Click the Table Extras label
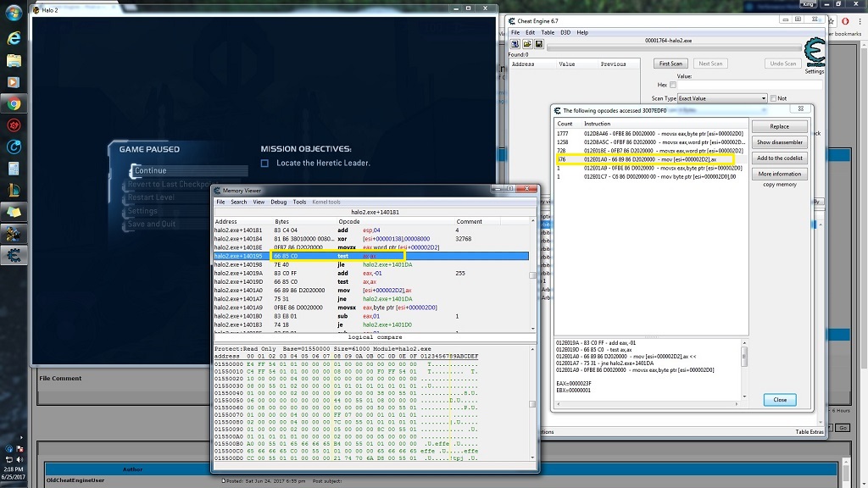The height and width of the screenshot is (488, 868). point(810,431)
